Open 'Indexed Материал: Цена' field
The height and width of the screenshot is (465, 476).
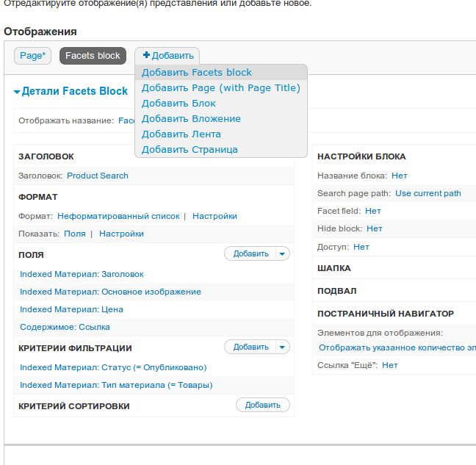tap(72, 309)
